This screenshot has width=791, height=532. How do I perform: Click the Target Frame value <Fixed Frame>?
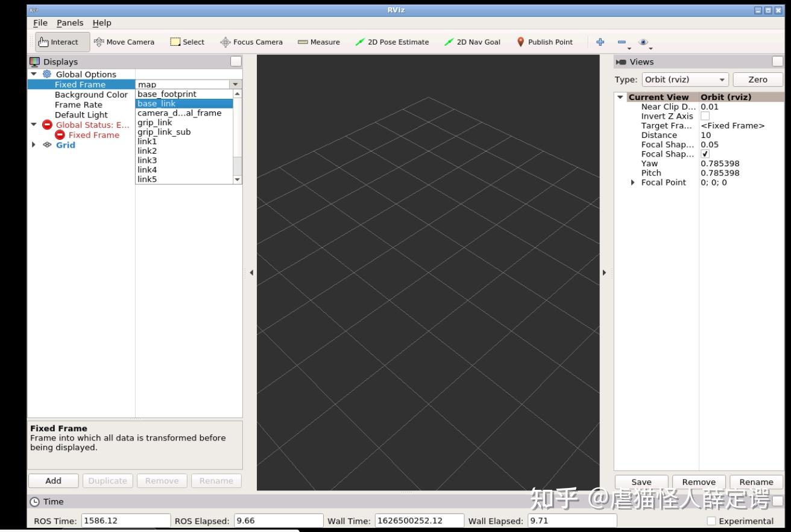(x=733, y=126)
